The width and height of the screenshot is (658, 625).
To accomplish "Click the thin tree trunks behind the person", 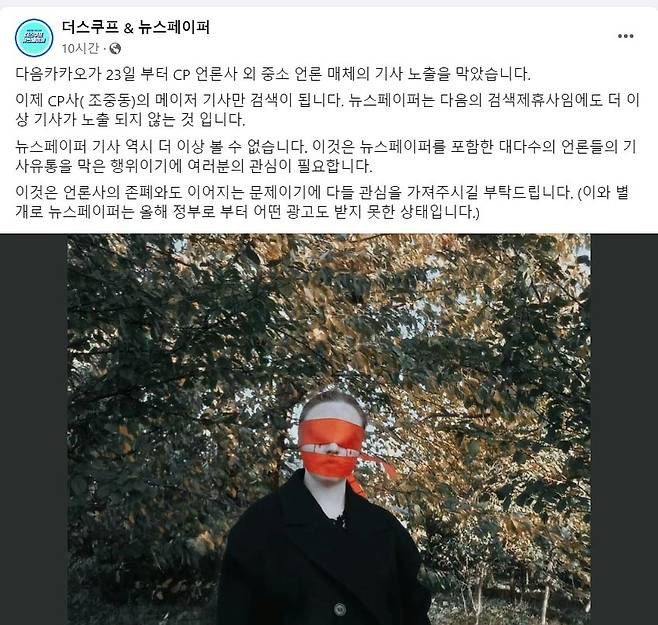I will (x=504, y=588).
